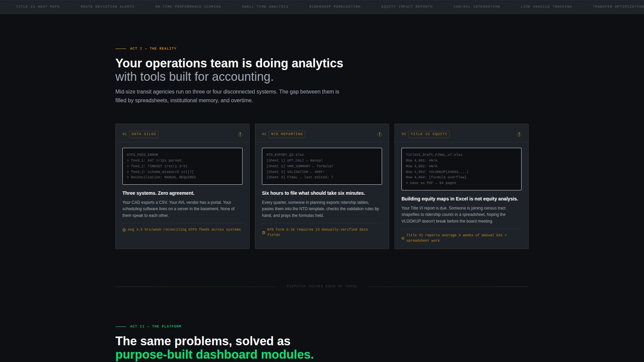Click clock icon beside Avg 4.5 hrs/week stat
This screenshot has height=362, width=644.
coord(124,230)
